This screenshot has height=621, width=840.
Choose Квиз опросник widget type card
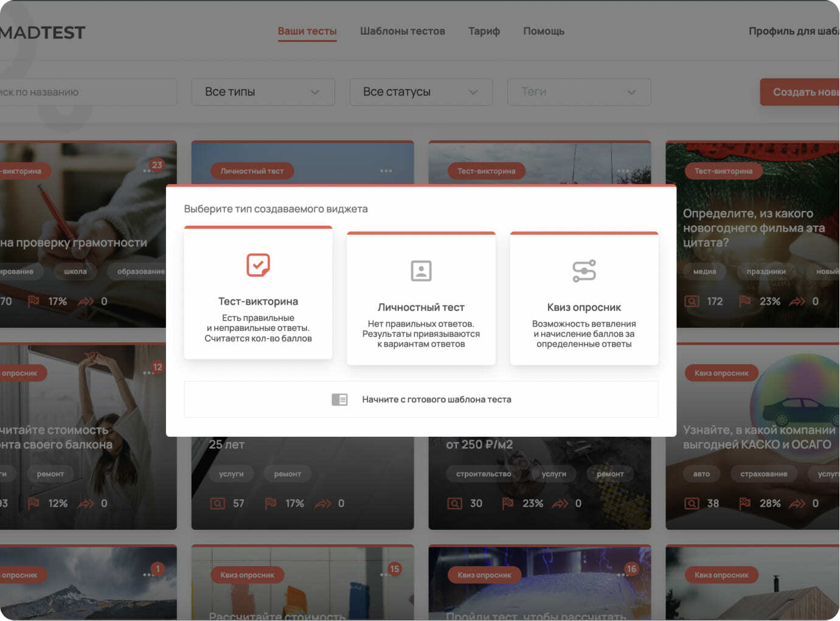pyautogui.click(x=584, y=299)
